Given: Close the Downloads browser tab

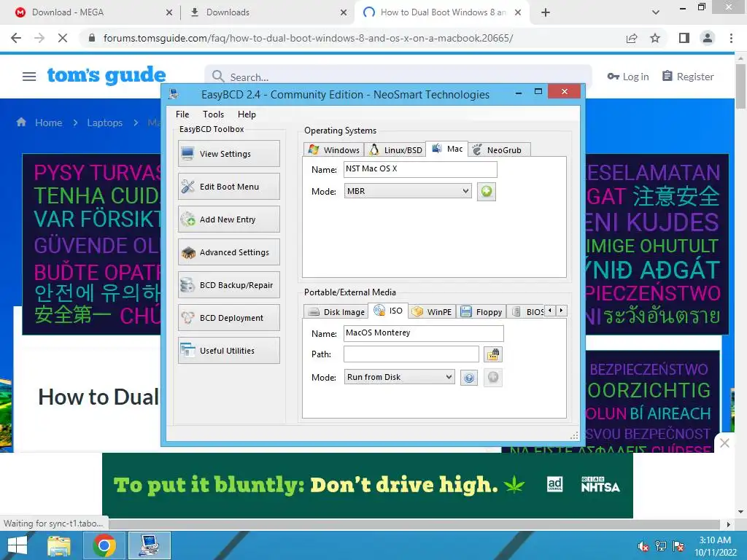Looking at the screenshot, I should (x=344, y=12).
